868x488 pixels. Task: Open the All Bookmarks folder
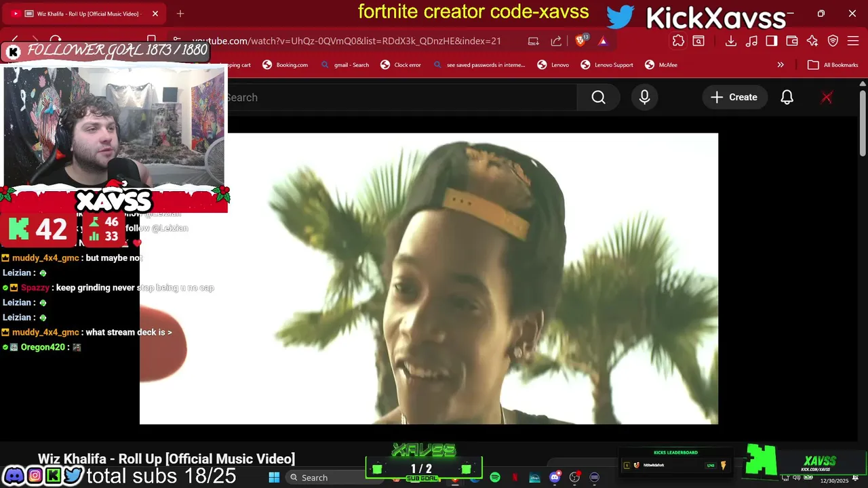tap(833, 65)
